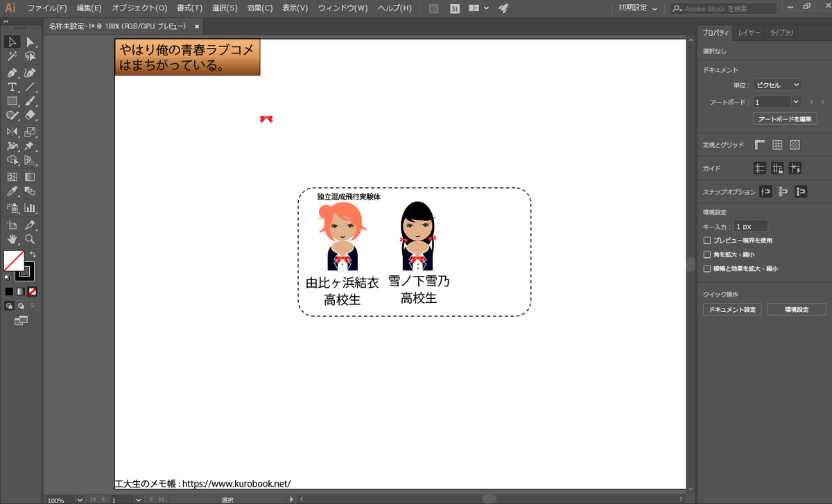
Task: Select the Slice tool
Action: (x=30, y=225)
